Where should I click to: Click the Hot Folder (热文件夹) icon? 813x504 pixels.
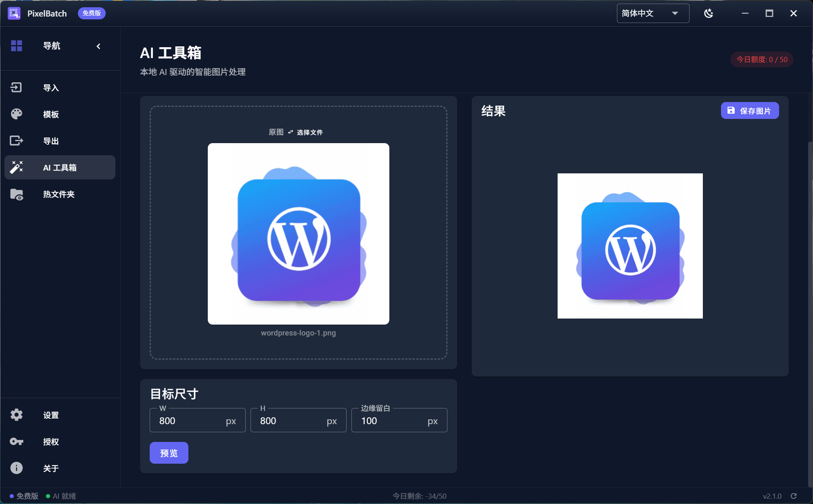[17, 194]
